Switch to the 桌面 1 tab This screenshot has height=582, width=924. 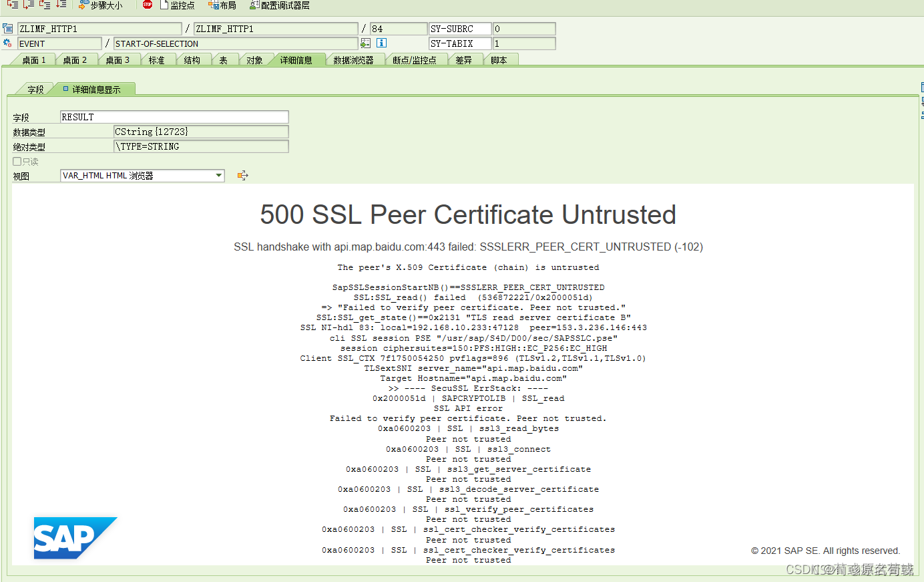coord(34,60)
